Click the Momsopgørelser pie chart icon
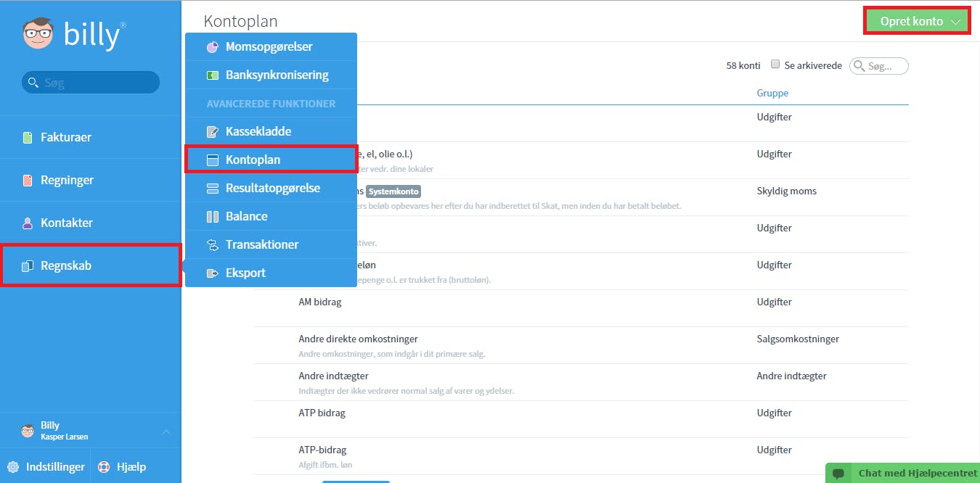This screenshot has height=483, width=980. (213, 47)
